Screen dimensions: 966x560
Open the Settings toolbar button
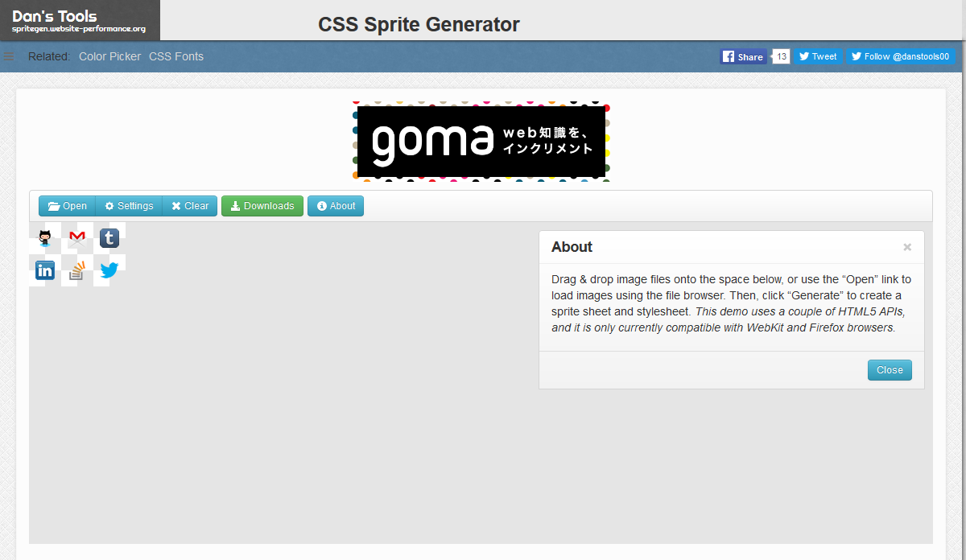click(x=129, y=206)
